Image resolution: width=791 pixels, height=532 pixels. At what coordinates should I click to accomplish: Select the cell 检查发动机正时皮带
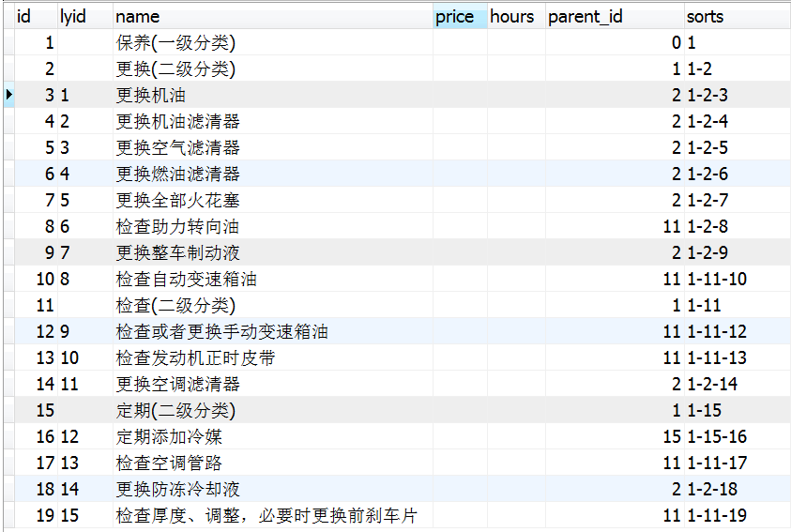pyautogui.click(x=272, y=357)
